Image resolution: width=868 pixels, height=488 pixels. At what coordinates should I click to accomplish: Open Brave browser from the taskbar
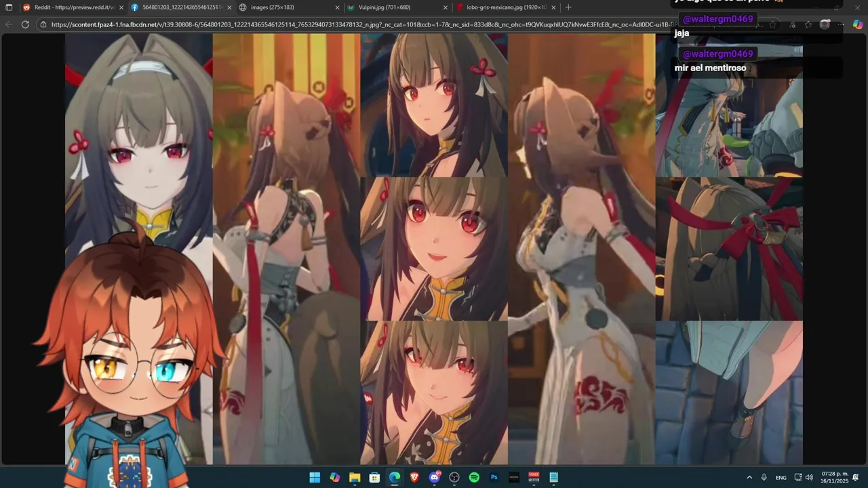pyautogui.click(x=414, y=477)
